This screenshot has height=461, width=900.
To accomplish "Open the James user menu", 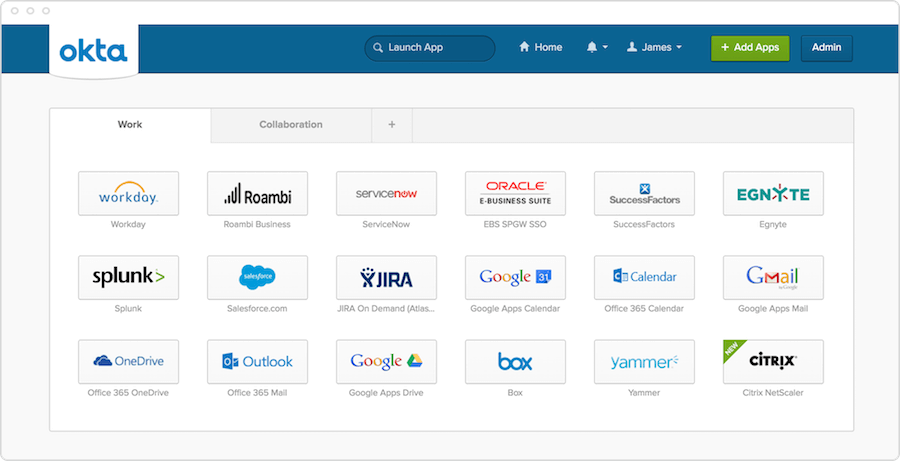I will (x=654, y=47).
